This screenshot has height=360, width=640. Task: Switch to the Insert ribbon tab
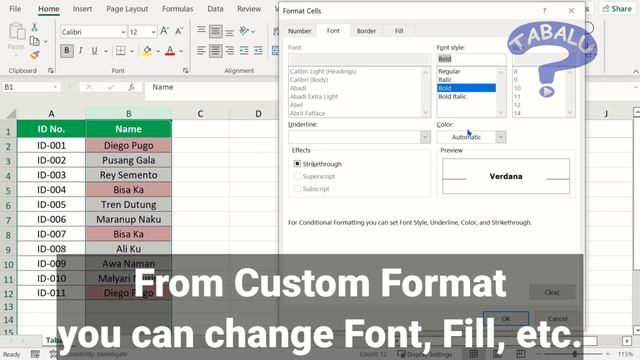(82, 9)
